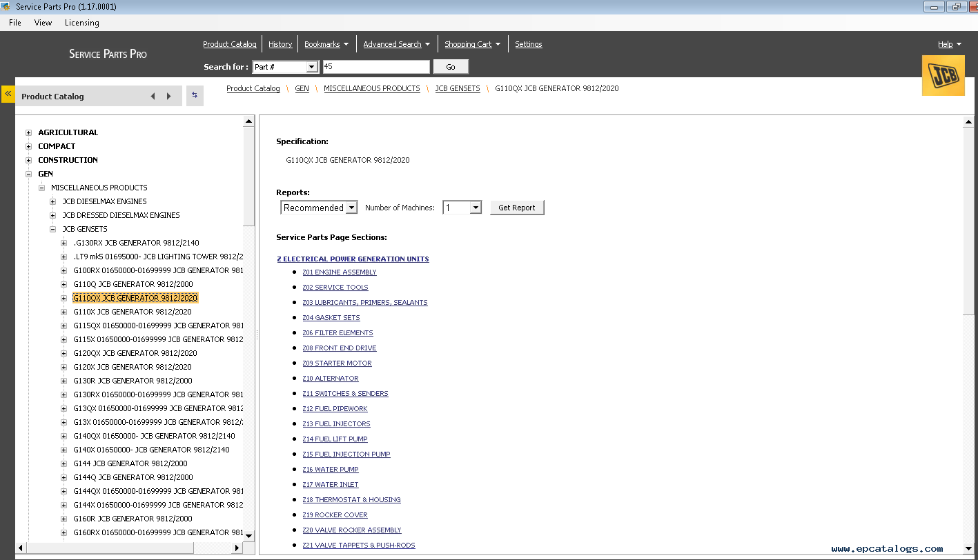Open Z20 VALVE ROCKER ASSEMBLY section
This screenshot has width=978, height=560.
point(352,530)
